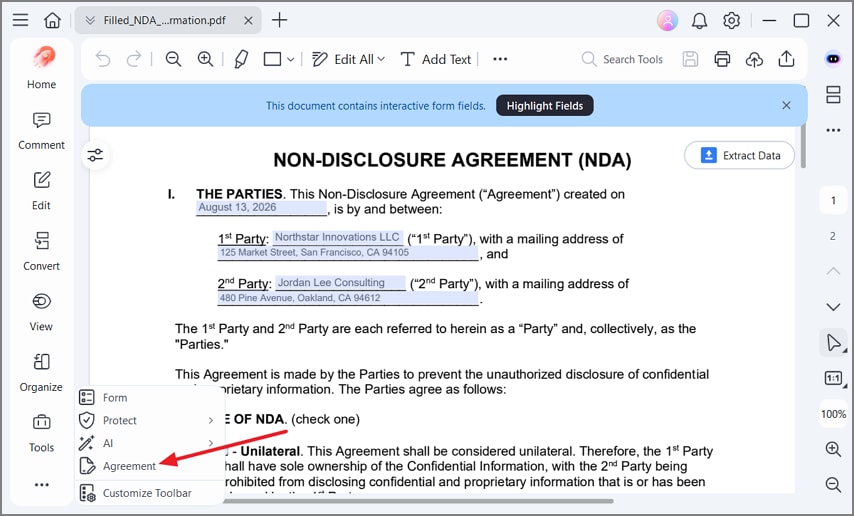The height and width of the screenshot is (516, 854).
Task: Click the 100% zoom level
Action: click(x=833, y=414)
